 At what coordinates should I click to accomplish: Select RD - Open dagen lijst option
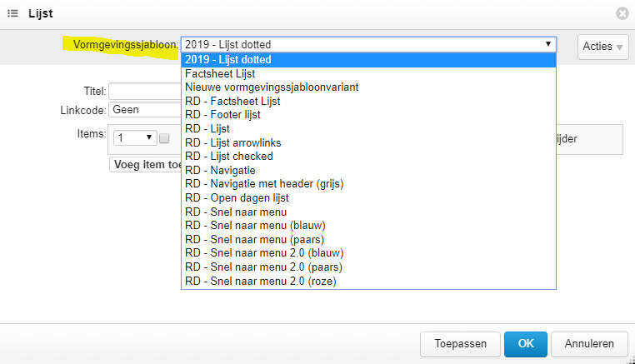(x=369, y=198)
